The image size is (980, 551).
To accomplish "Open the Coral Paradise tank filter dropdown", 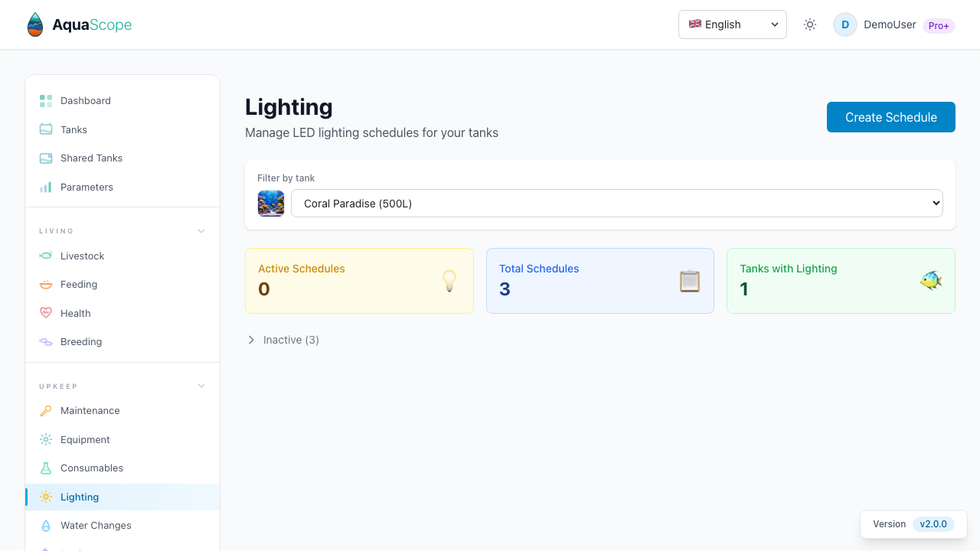I will coord(617,203).
